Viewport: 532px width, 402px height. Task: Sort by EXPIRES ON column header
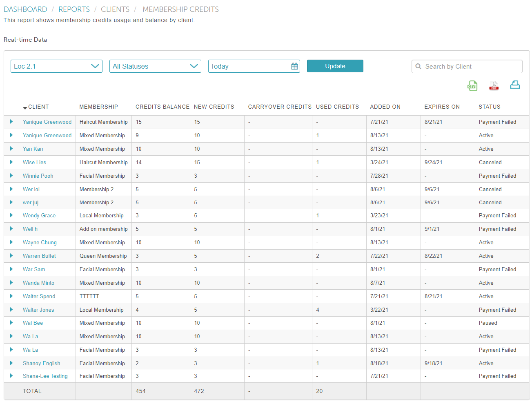click(442, 107)
